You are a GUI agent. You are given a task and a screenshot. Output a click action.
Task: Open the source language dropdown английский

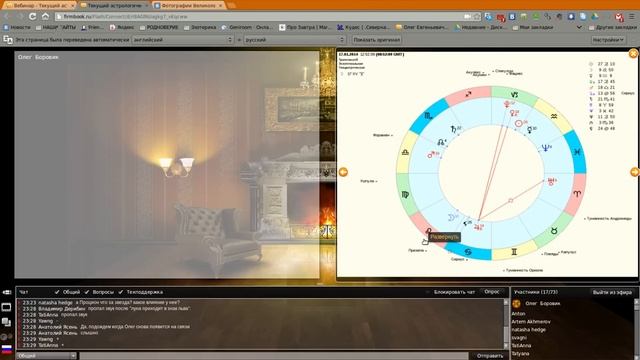pyautogui.click(x=182, y=40)
